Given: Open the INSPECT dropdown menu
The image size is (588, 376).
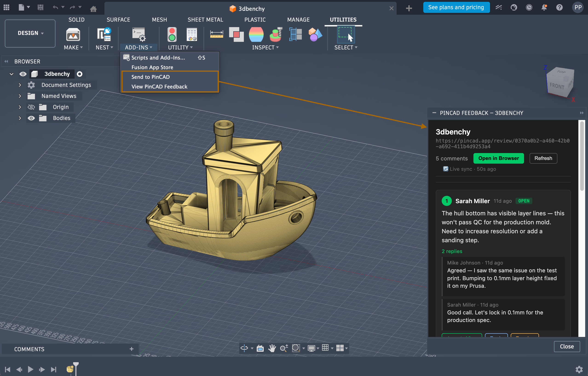Looking at the screenshot, I should (x=265, y=47).
